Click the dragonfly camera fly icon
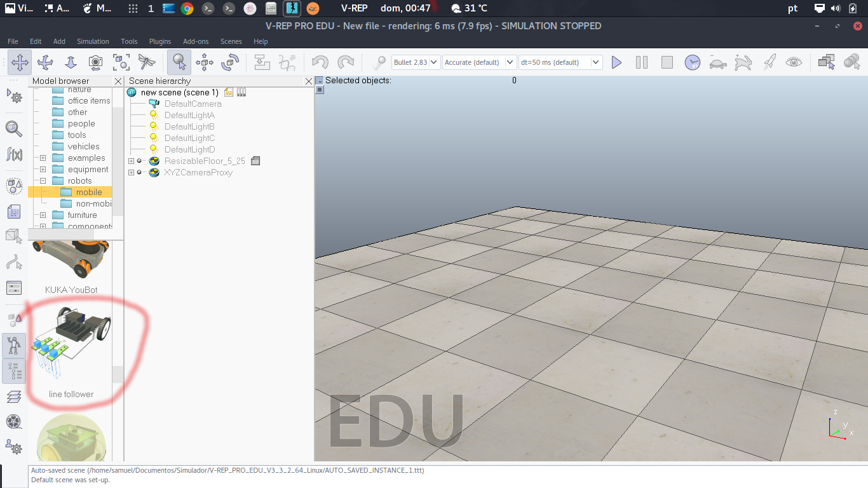 (x=147, y=62)
